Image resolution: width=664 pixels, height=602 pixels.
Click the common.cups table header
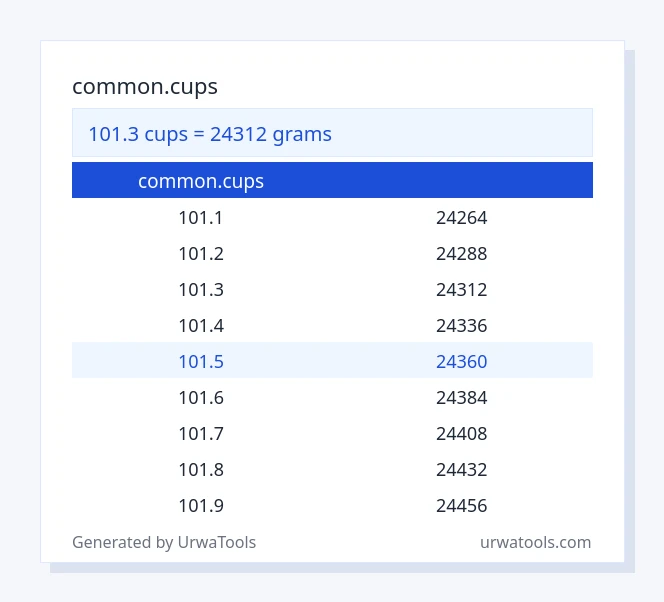201,181
